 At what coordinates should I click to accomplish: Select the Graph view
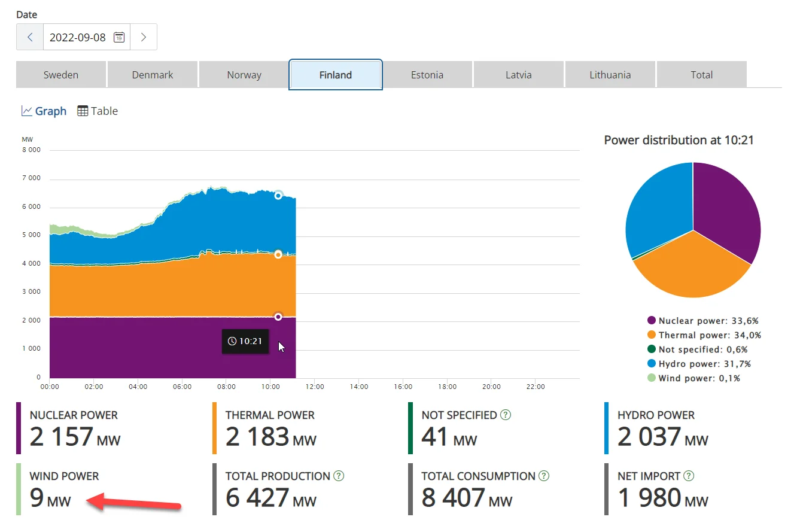[x=44, y=111]
